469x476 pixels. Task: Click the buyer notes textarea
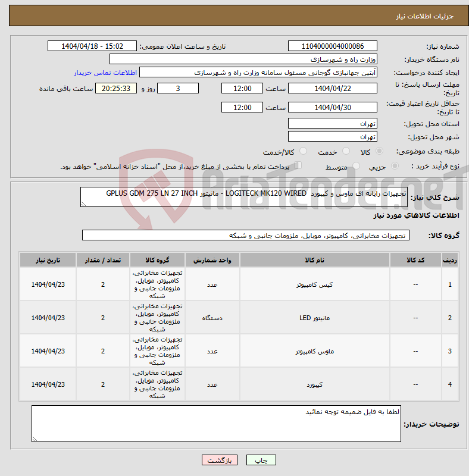pyautogui.click(x=216, y=424)
